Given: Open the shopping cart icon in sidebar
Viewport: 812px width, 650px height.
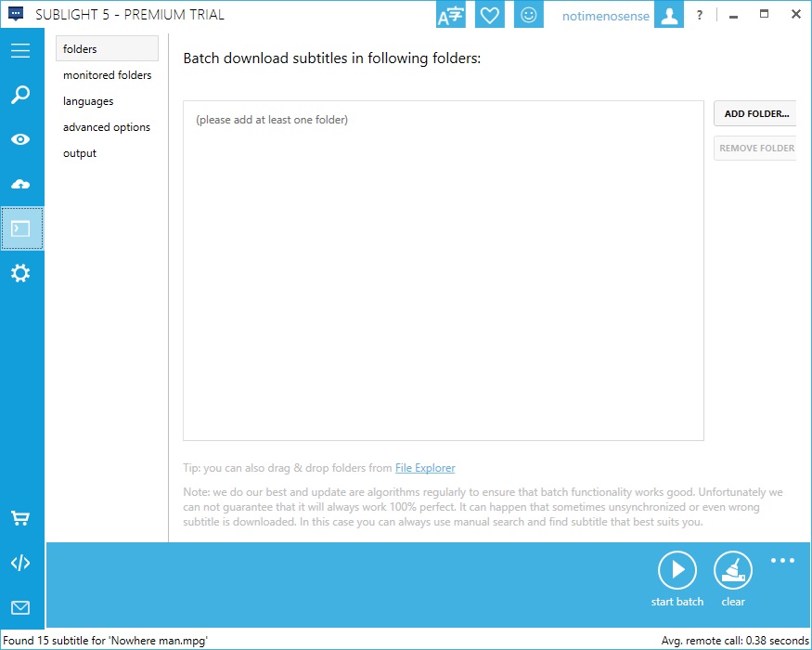Looking at the screenshot, I should point(20,518).
